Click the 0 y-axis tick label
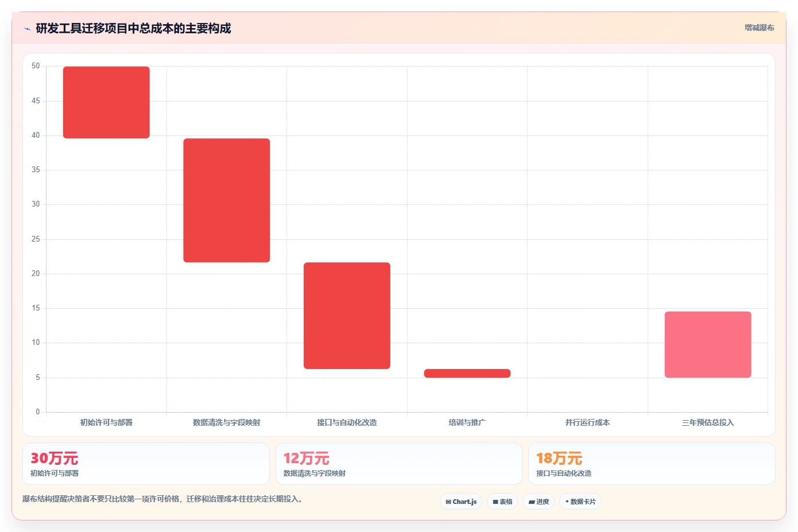Screen dimensions: 798x532 click(38, 412)
